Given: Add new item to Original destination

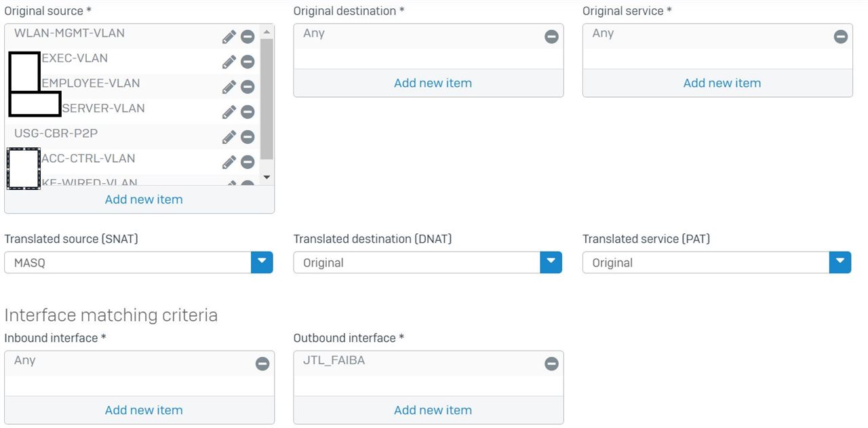Looking at the screenshot, I should 433,83.
